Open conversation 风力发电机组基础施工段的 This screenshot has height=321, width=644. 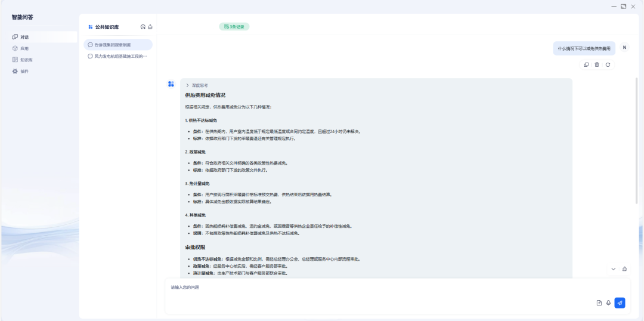tap(120, 56)
